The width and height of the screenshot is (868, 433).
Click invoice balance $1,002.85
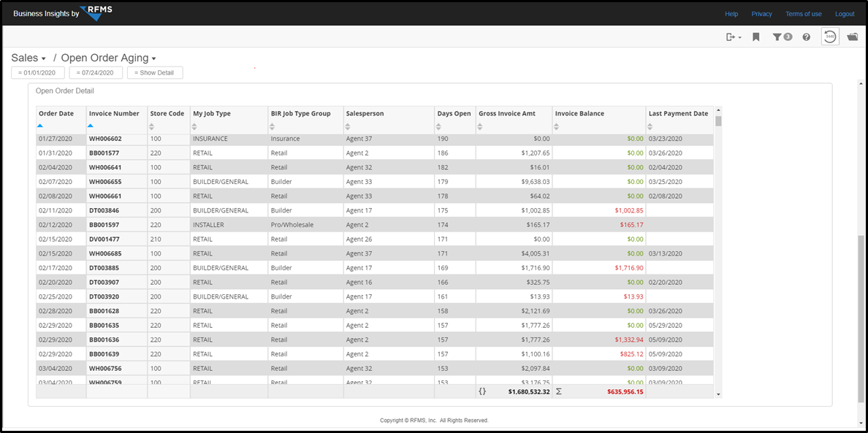pos(629,211)
